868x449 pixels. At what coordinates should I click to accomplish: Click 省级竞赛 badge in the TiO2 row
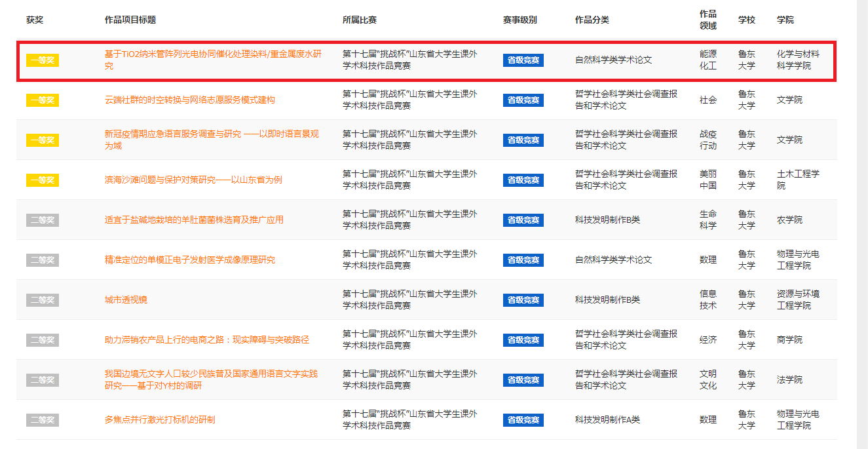click(x=523, y=60)
